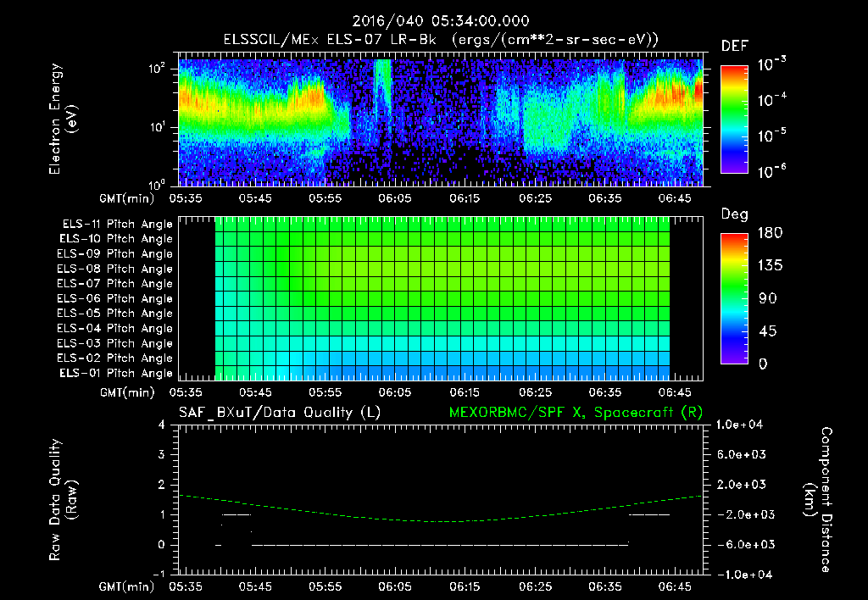This screenshot has width=868, height=600.
Task: Click the ELS-11 Pitch Angle row label
Action: [x=117, y=225]
